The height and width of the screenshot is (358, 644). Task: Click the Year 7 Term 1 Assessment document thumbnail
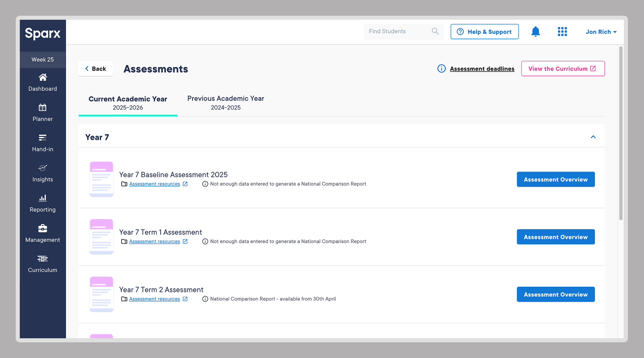tap(101, 237)
